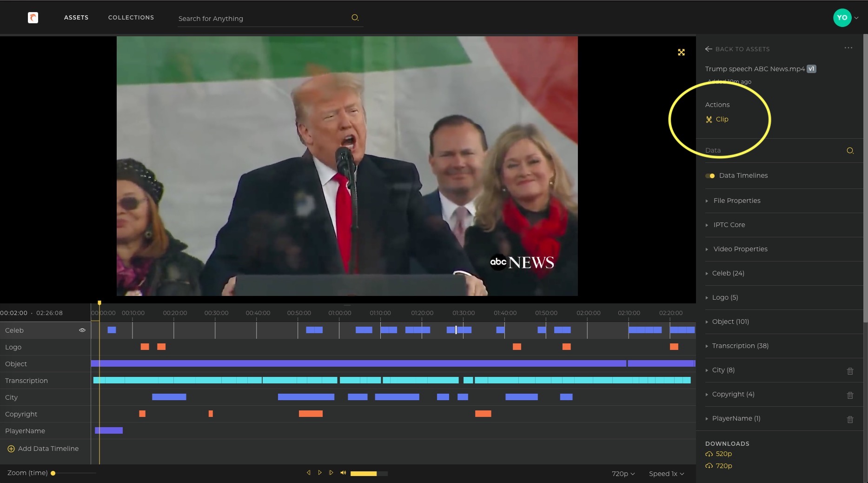The width and height of the screenshot is (868, 483).
Task: Open the three-dot menu above Back to Assets
Action: [848, 48]
